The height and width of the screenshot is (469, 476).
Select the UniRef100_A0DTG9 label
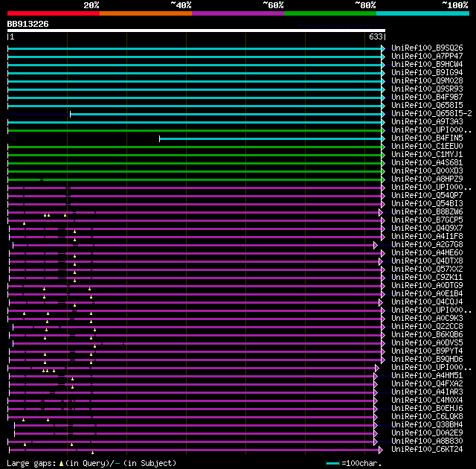coord(427,286)
